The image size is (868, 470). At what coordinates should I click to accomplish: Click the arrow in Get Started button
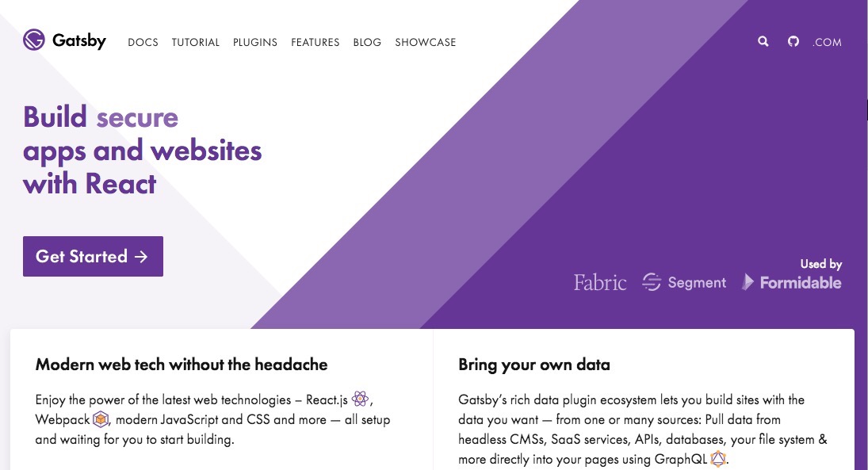(141, 256)
